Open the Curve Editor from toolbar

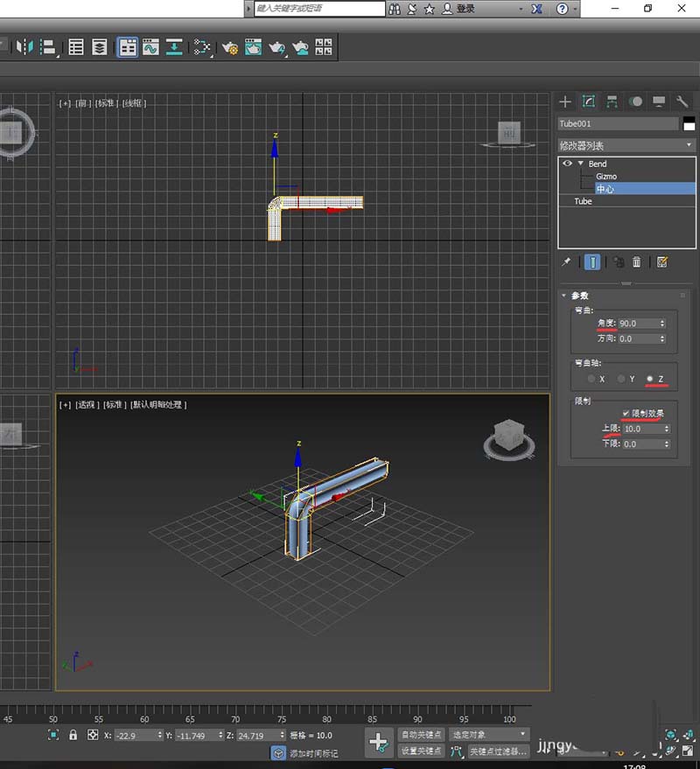[x=150, y=47]
